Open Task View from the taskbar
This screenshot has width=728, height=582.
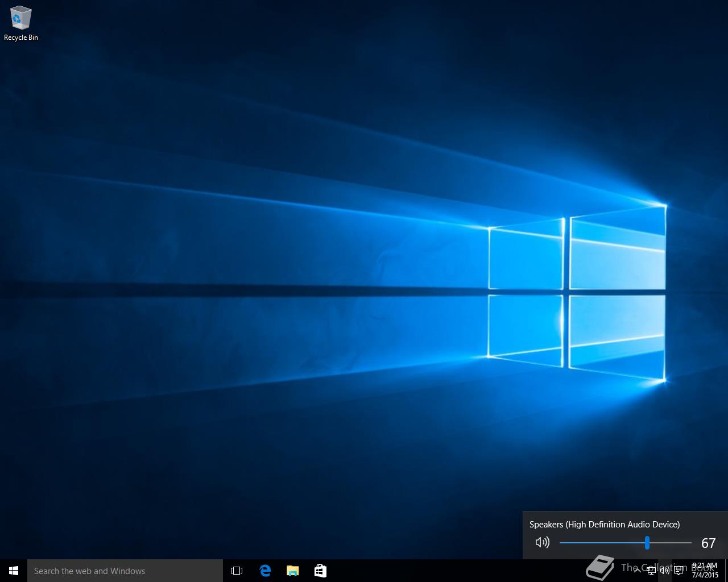[x=237, y=571]
